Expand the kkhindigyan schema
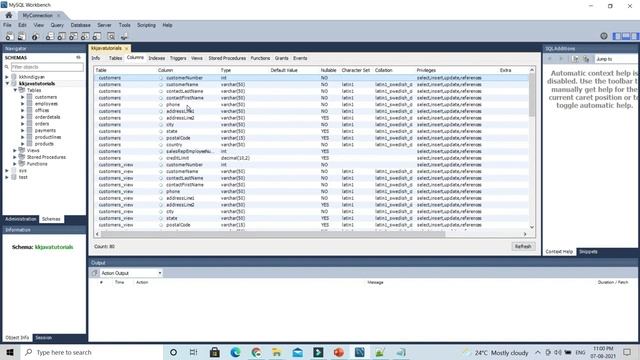 7,77
